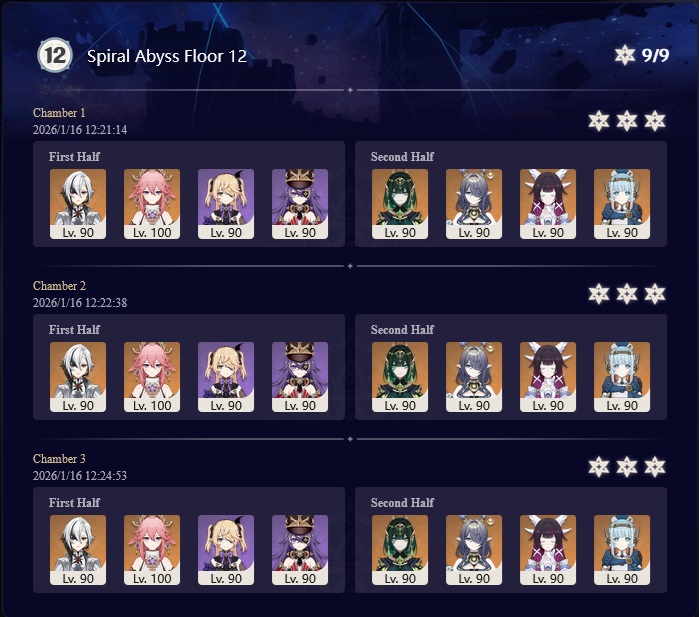This screenshot has width=699, height=617.
Task: Click Chamber 3's three-star rating
Action: 627,467
